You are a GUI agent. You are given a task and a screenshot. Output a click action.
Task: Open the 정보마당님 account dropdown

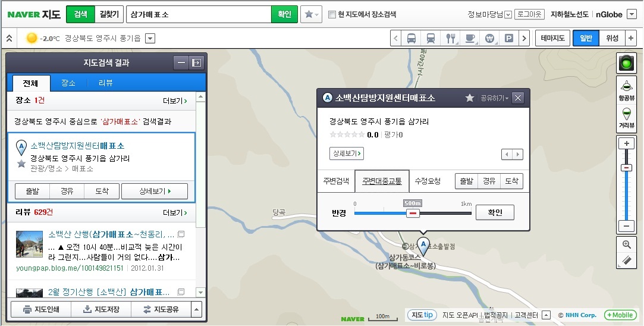click(508, 15)
